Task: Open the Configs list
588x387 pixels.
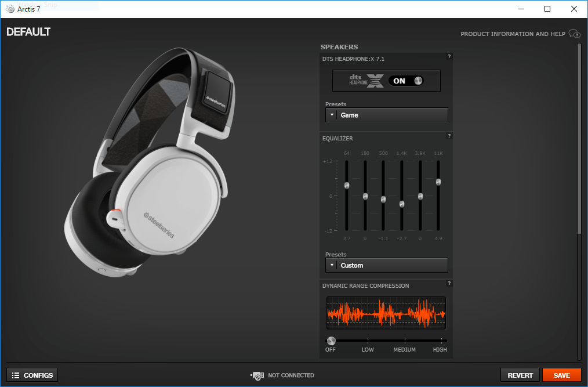Action: (x=32, y=375)
